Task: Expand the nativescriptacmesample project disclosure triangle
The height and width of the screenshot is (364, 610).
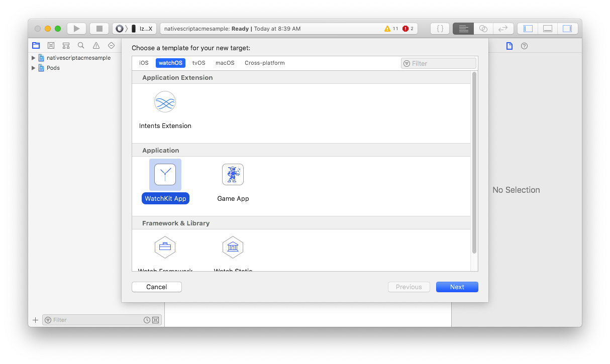Action: pos(34,58)
